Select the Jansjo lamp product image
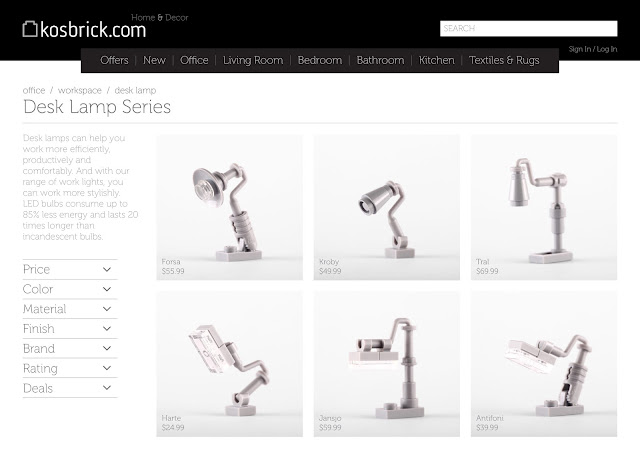The height and width of the screenshot is (452, 640). click(x=387, y=364)
